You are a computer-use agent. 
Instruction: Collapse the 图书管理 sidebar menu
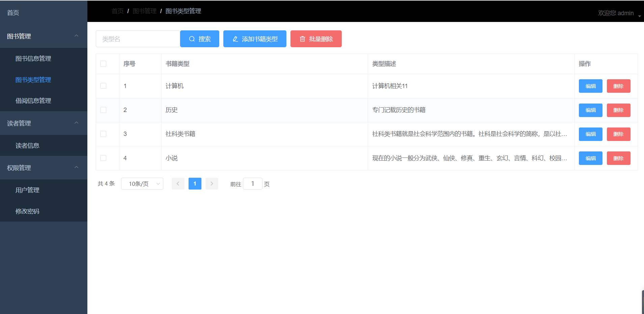[44, 36]
